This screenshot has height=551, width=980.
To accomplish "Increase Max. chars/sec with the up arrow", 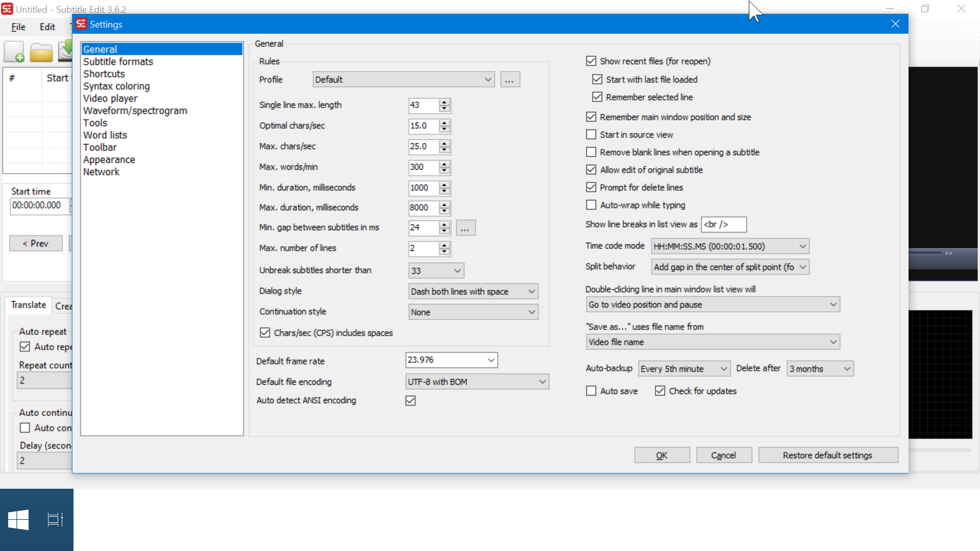I will tap(444, 143).
